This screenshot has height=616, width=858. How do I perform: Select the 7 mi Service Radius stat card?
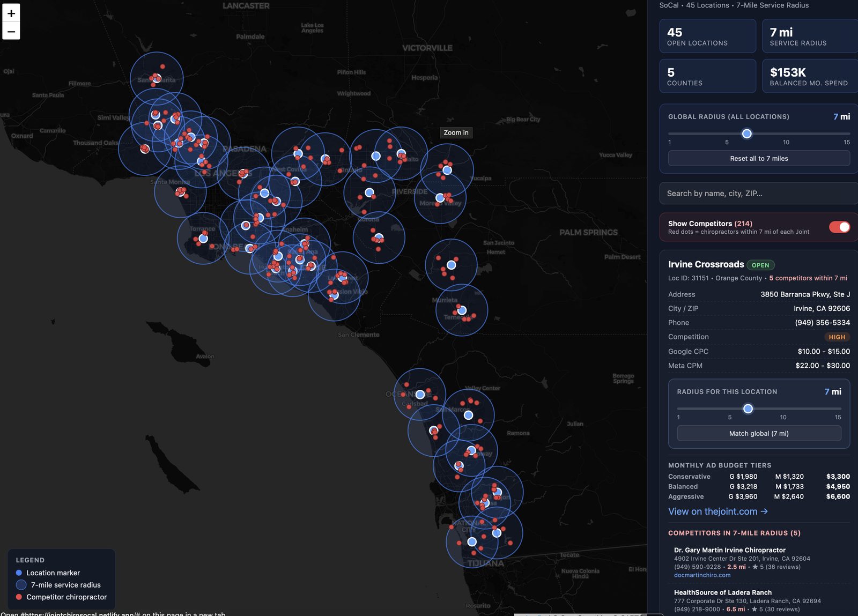click(x=810, y=36)
